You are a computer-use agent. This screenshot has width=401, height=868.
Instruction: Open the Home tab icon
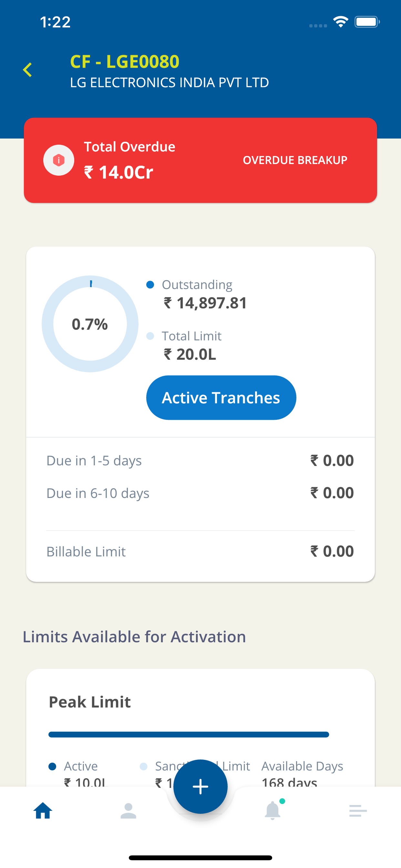43,811
